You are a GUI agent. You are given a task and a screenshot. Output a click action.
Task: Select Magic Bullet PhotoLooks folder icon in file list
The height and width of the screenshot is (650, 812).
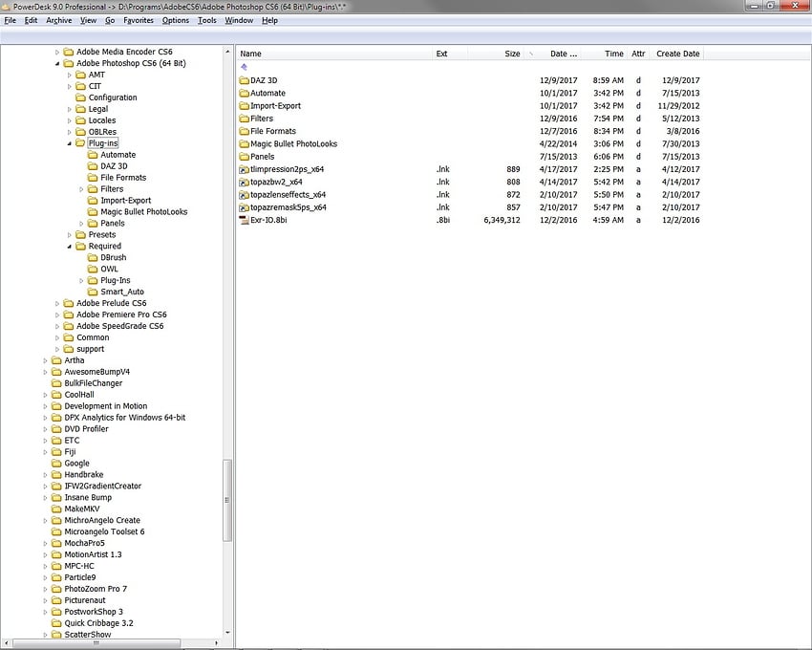coord(244,144)
